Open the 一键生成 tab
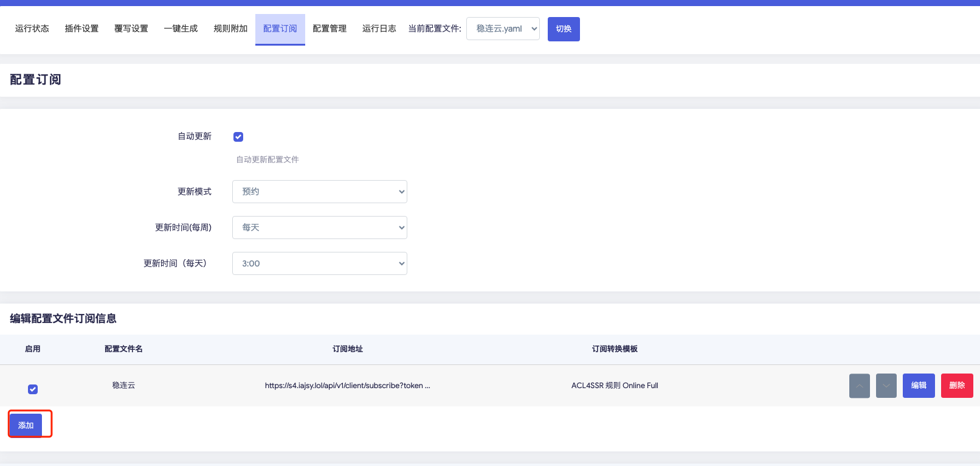Viewport: 980px width, 466px height. click(181, 29)
